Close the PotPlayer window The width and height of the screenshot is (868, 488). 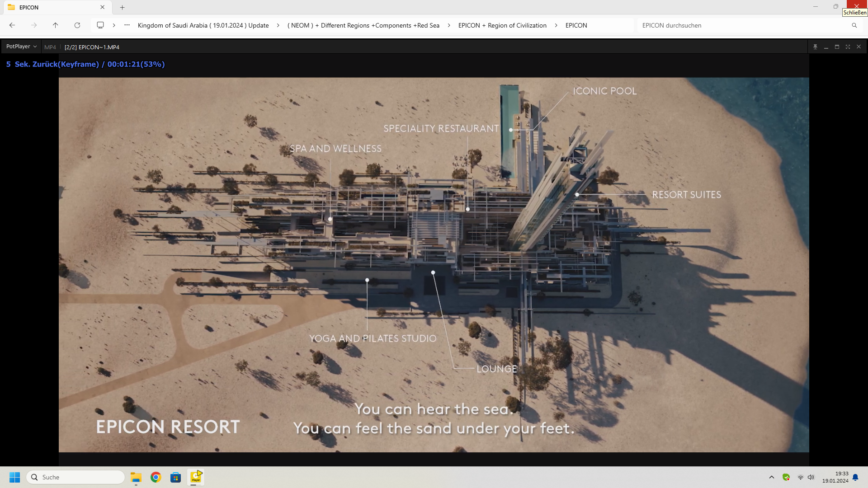pos(859,47)
